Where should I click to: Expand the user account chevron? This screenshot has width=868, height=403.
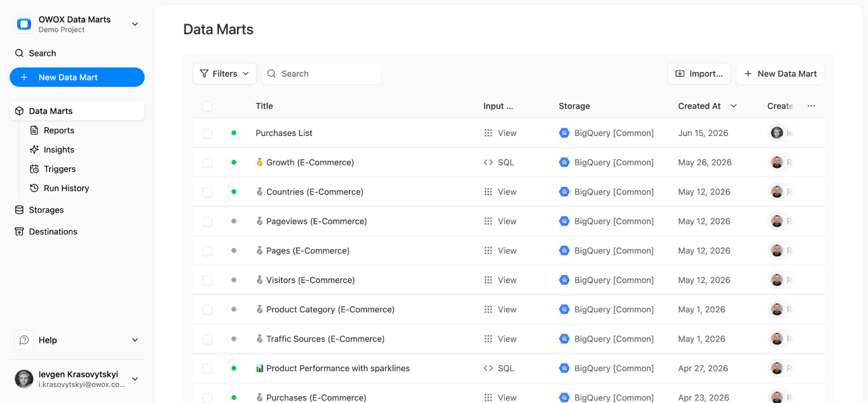point(135,379)
